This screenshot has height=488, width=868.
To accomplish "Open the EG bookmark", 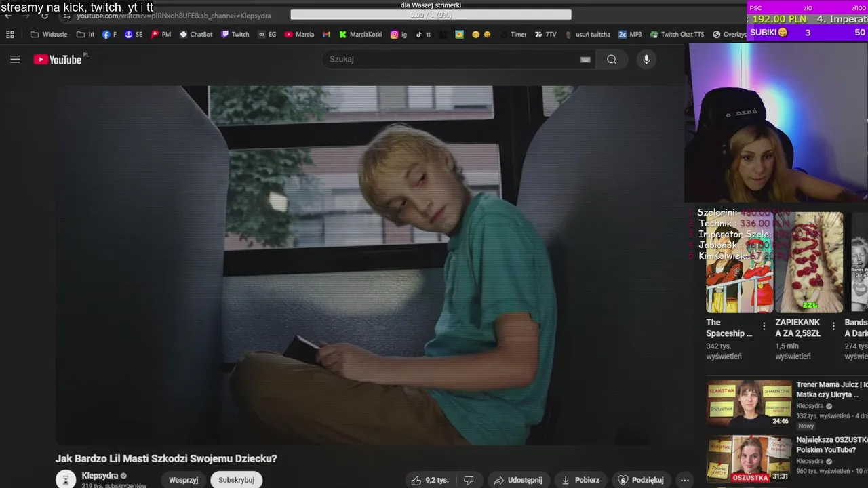I will [x=267, y=35].
